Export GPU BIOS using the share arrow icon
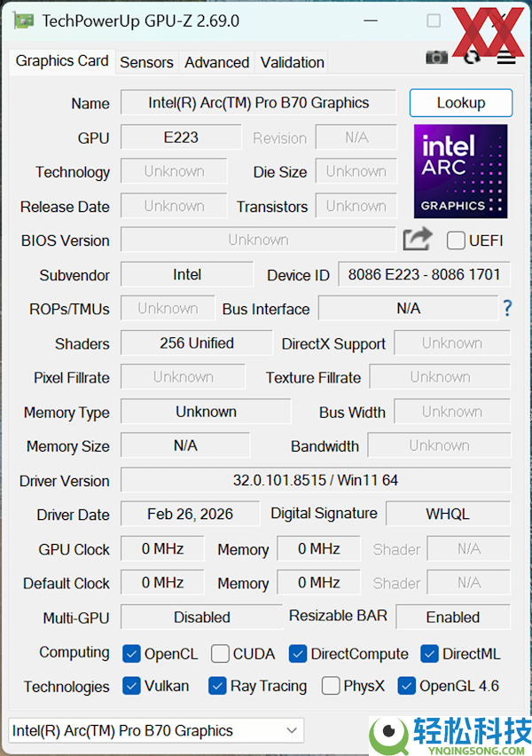The width and height of the screenshot is (532, 756). [417, 240]
